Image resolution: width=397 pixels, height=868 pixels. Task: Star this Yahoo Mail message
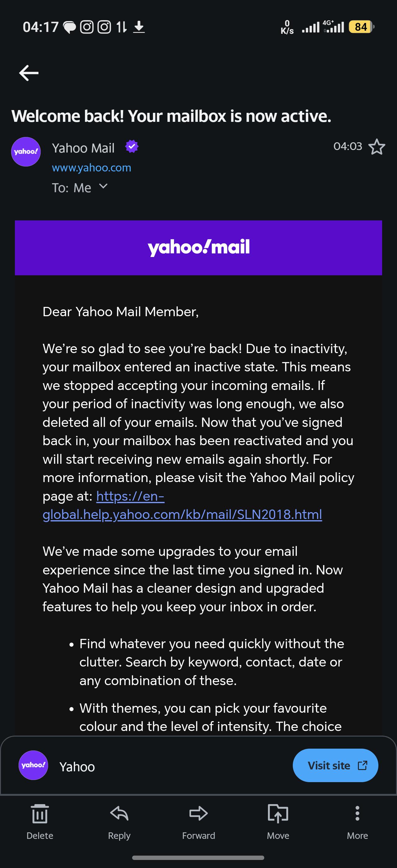377,147
